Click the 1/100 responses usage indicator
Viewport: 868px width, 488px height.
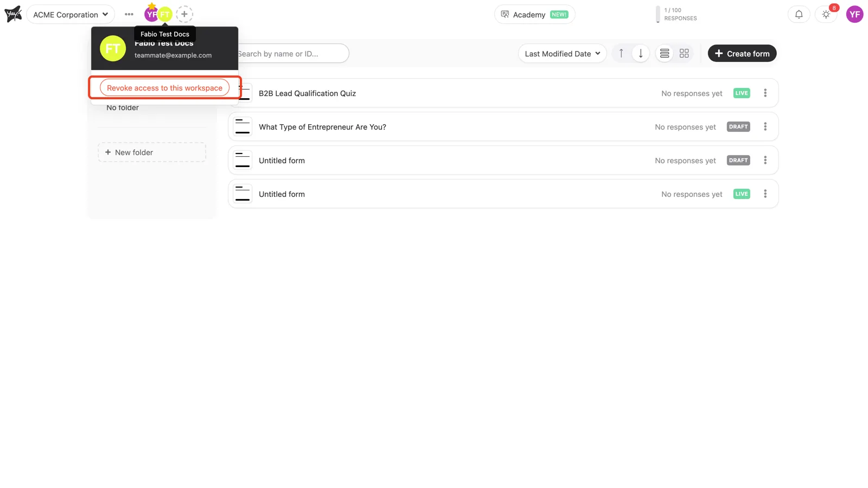point(676,14)
